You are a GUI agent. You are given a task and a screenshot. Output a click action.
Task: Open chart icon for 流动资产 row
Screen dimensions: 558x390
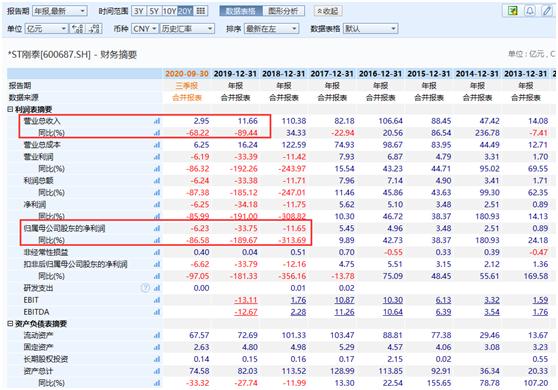157,335
